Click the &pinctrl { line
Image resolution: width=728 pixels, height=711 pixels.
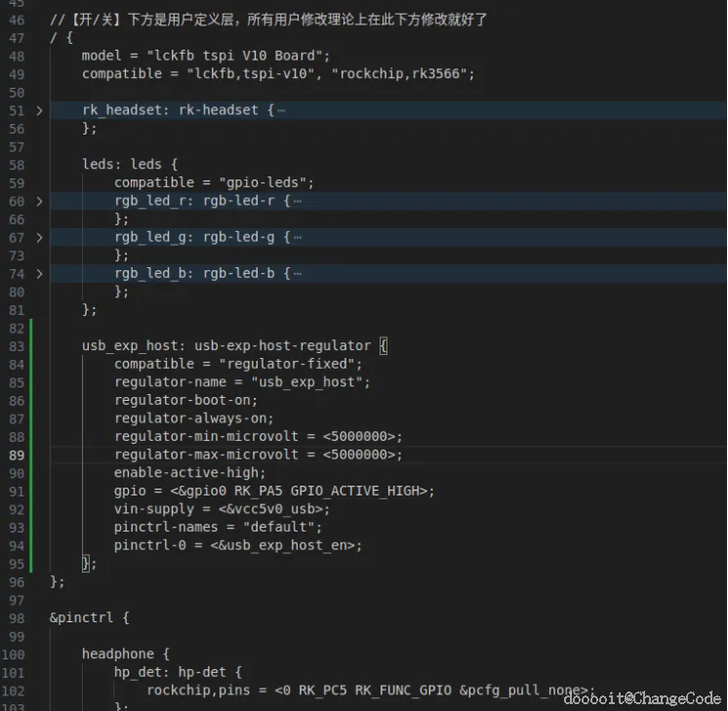[x=90, y=618]
